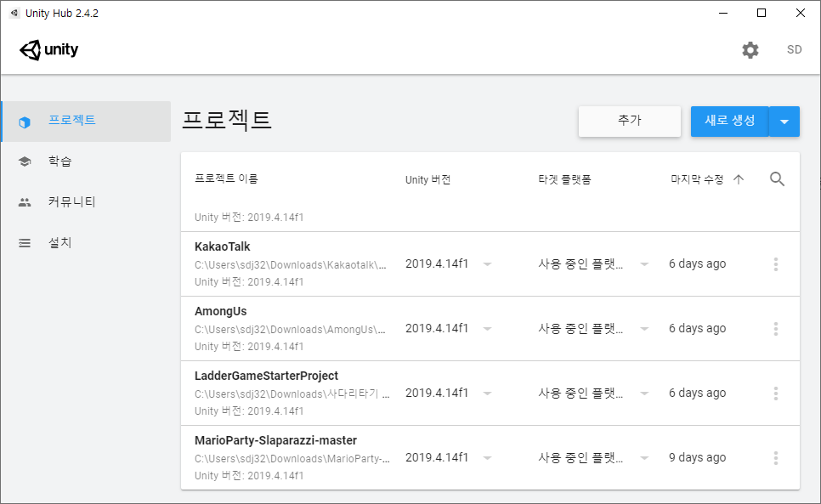The image size is (821, 504).
Task: Expand the target platform dropdown for AmongUs
Action: [644, 329]
